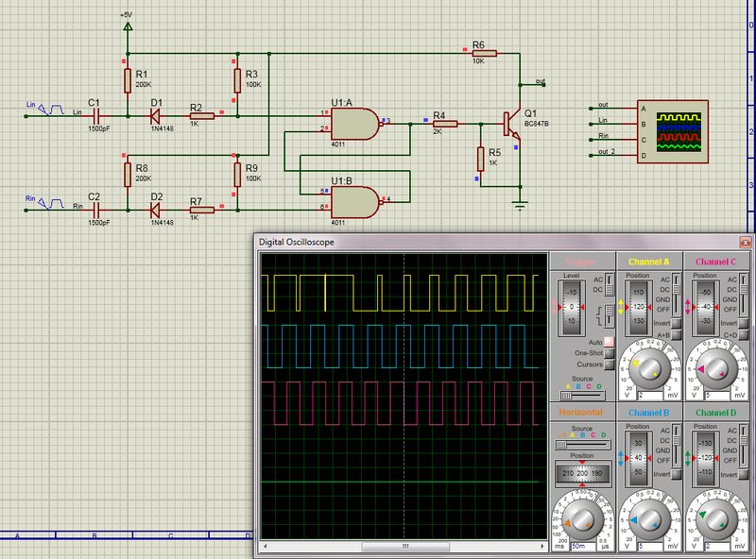Image resolution: width=756 pixels, height=559 pixels.
Task: Toggle Channel B Invert button
Action: pyautogui.click(x=676, y=474)
